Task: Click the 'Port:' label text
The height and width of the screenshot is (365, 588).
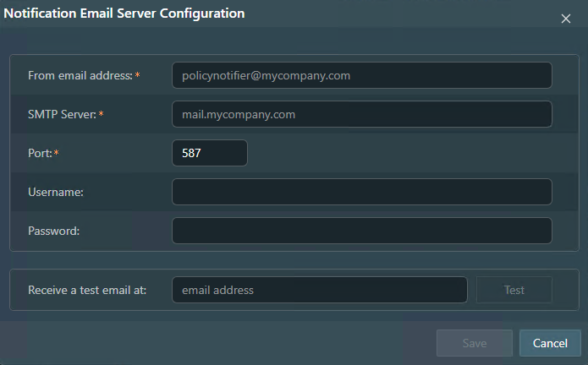Action: pos(40,153)
